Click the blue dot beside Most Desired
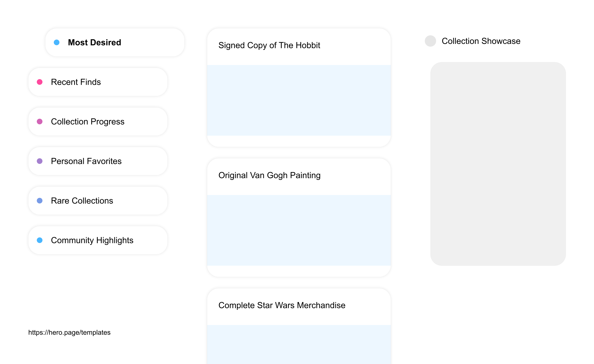594x364 pixels. tap(56, 42)
